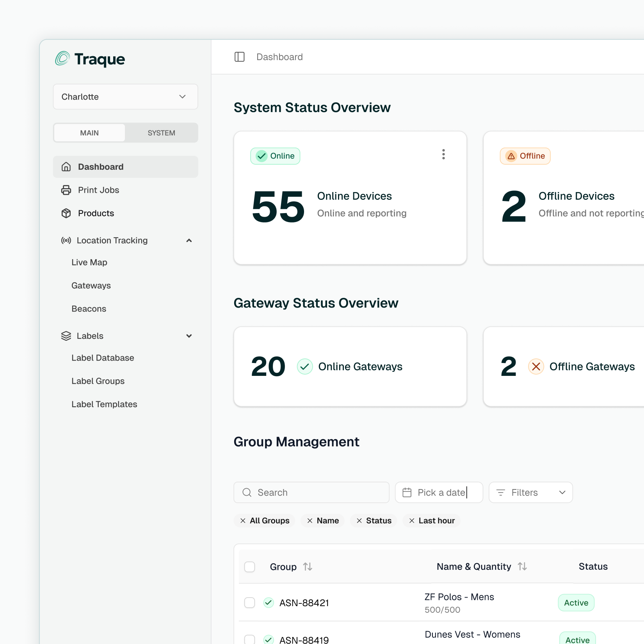
Task: Open Gateways in sidebar
Action: click(x=91, y=286)
